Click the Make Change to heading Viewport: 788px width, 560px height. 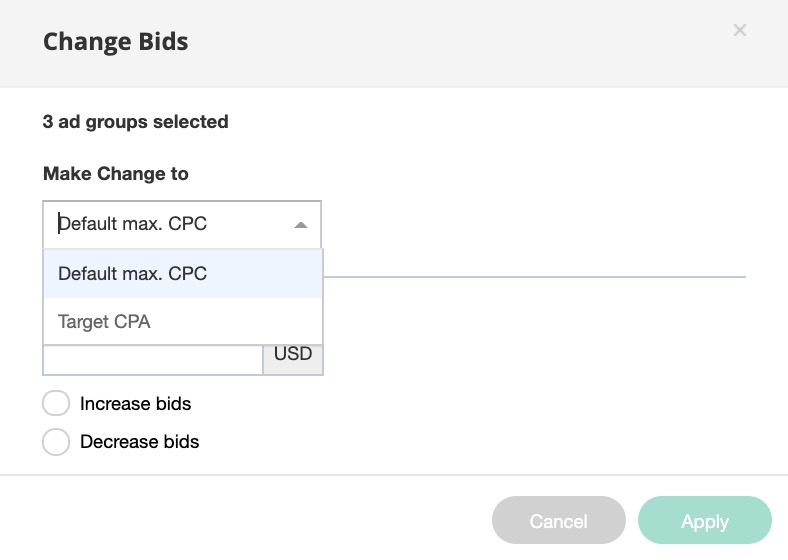pos(115,174)
